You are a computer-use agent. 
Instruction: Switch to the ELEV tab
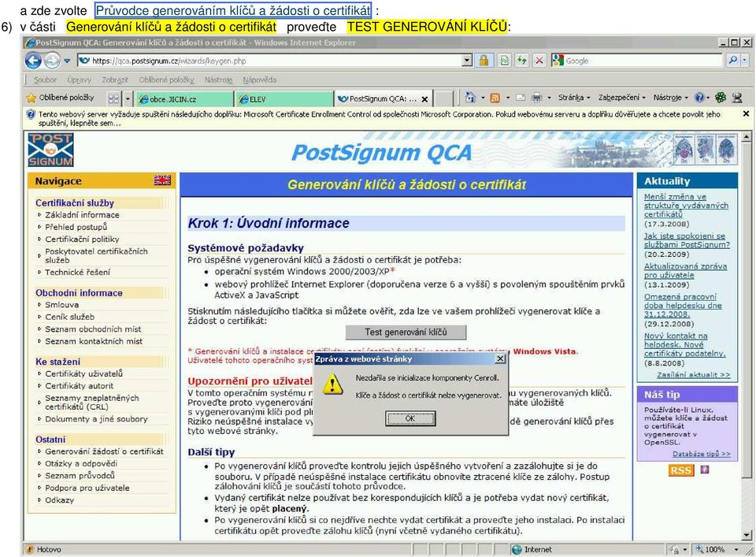(284, 98)
